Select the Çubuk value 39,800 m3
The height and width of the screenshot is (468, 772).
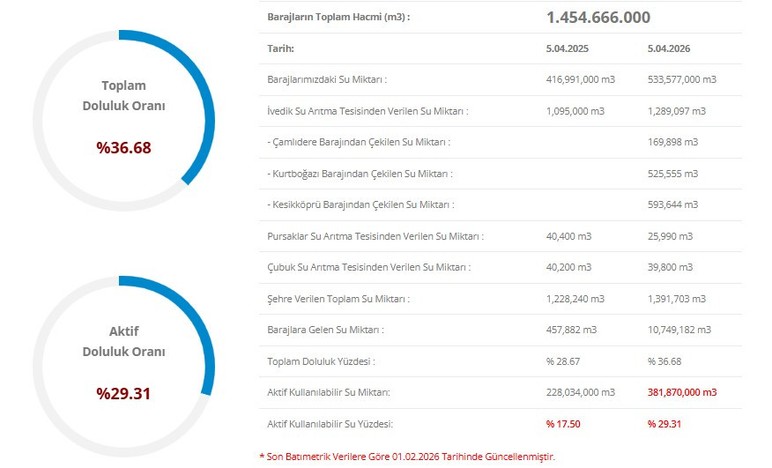pyautogui.click(x=673, y=267)
